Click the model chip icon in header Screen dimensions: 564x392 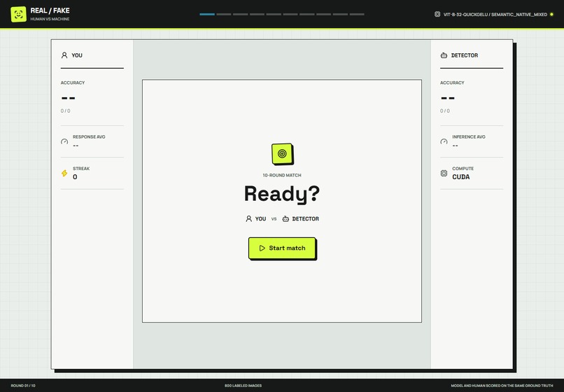point(437,15)
